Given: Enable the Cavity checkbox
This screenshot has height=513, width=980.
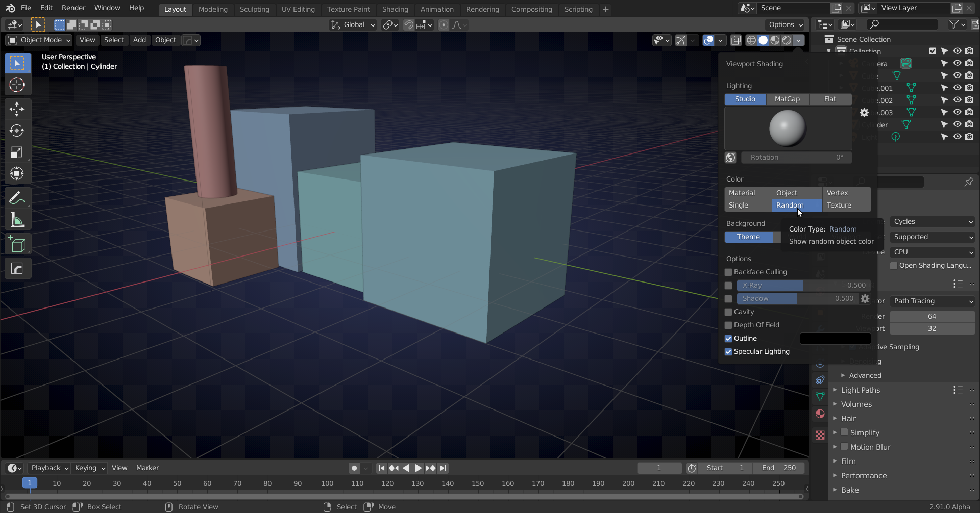Looking at the screenshot, I should click(x=728, y=312).
